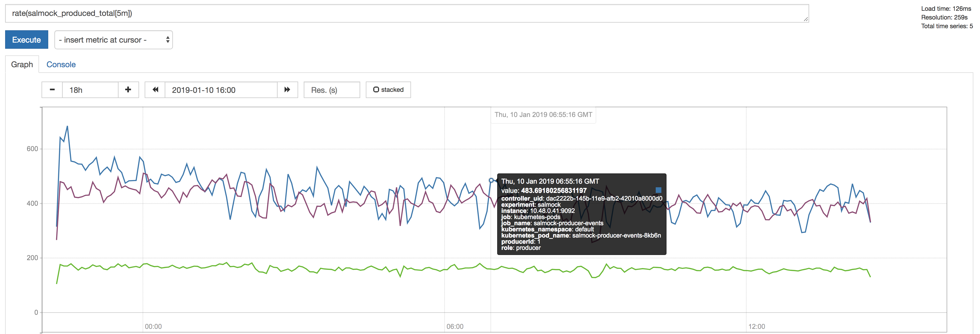This screenshot has height=334, width=980.
Task: Click the resize handle of query box
Action: point(806,19)
